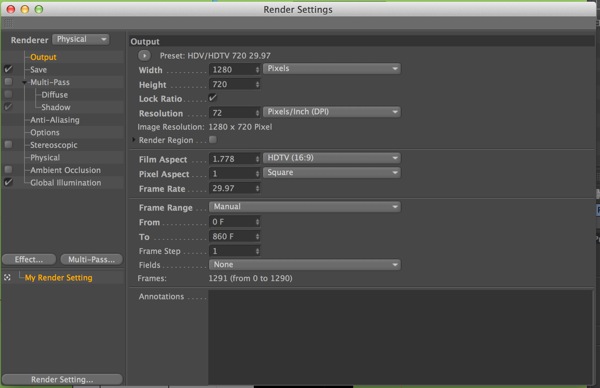
Task: Open the Renderer Physical dropdown
Action: pos(81,39)
